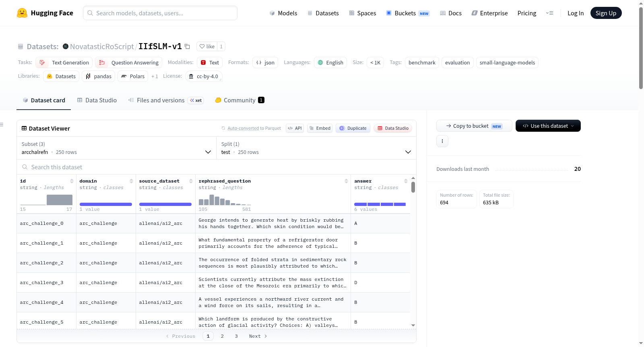Click the Sign Up button

pyautogui.click(x=606, y=13)
